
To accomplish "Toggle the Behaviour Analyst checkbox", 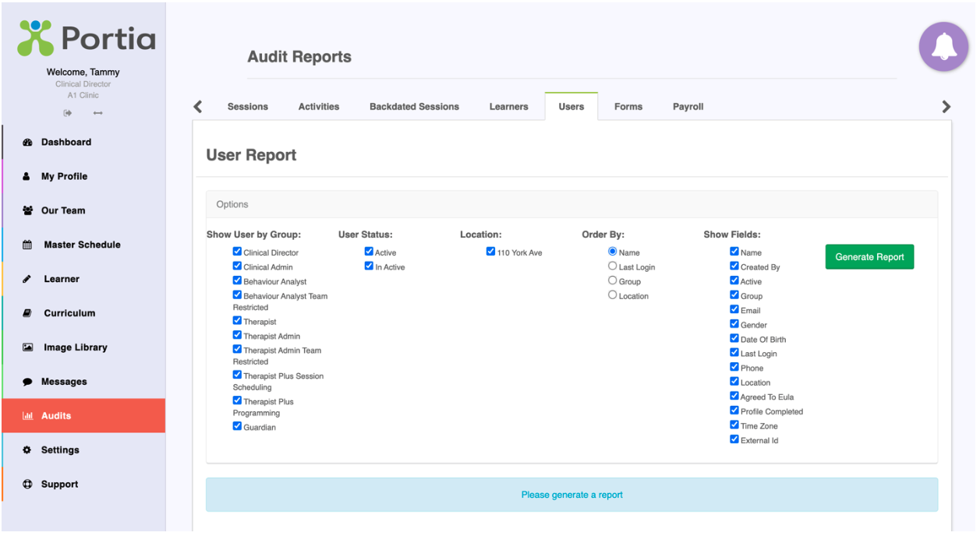I will coord(237,280).
